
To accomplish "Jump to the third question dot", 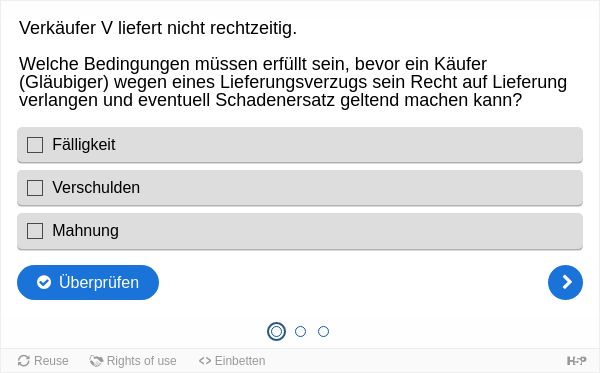I will click(323, 331).
